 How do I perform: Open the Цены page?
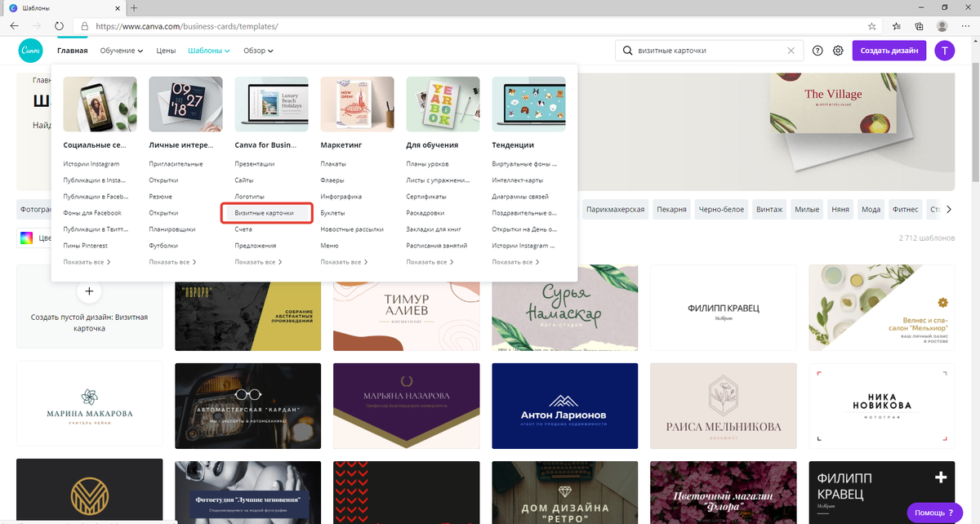tap(166, 51)
